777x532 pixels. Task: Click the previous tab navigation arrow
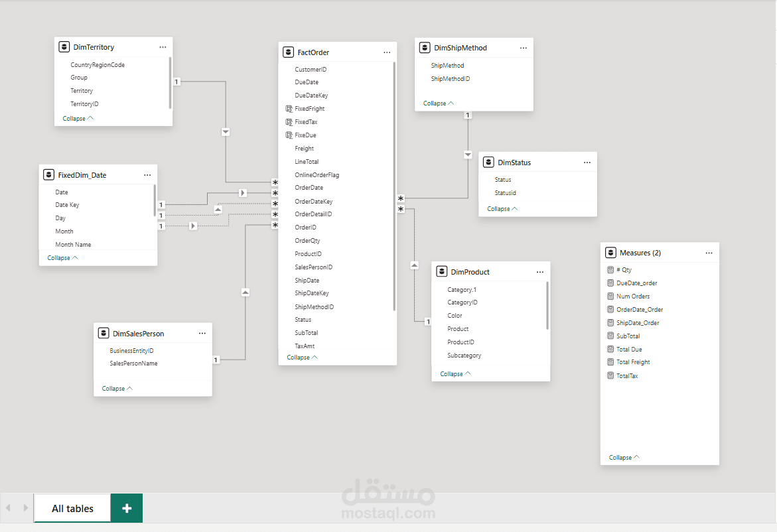click(9, 507)
